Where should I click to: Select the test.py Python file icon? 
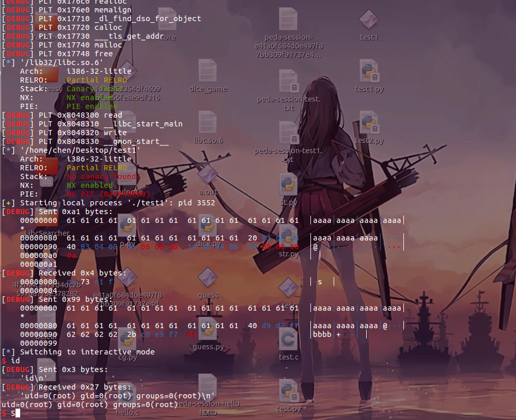[x=288, y=391]
